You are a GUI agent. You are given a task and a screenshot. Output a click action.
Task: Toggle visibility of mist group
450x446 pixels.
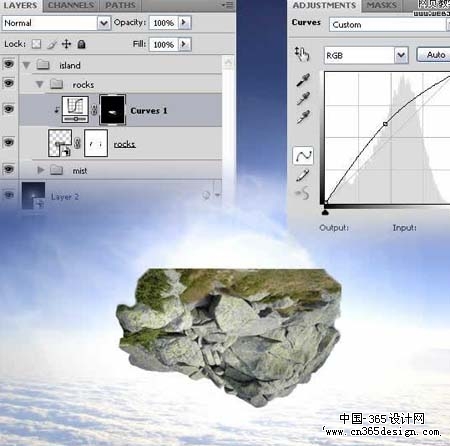pos(9,169)
